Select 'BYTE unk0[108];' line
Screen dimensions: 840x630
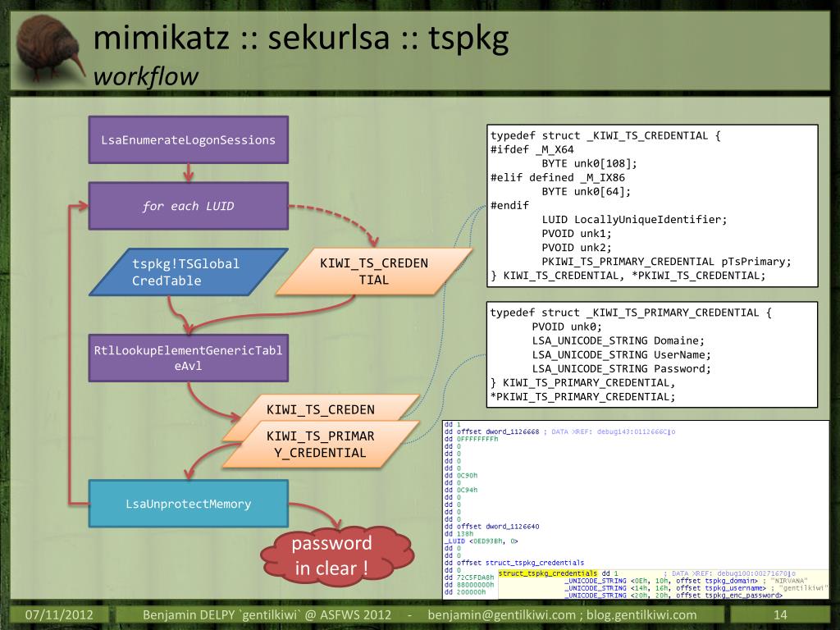pos(589,163)
